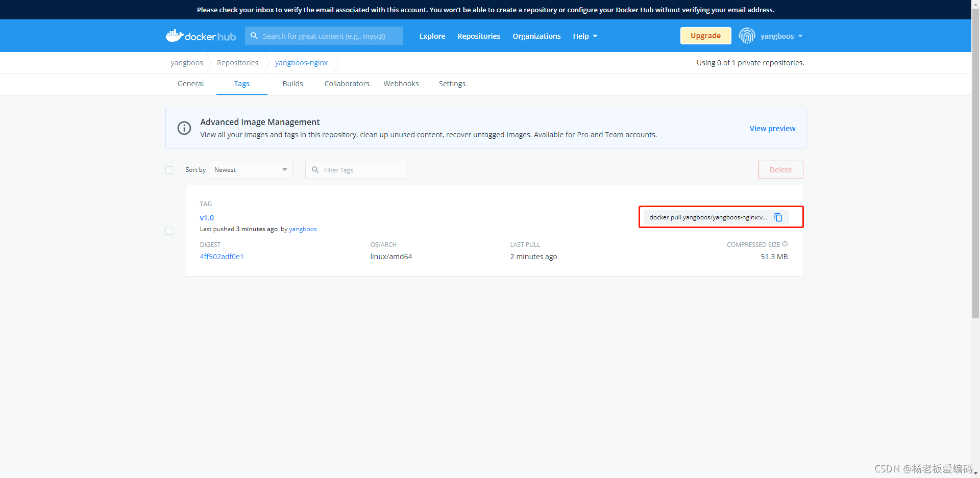Focus the Filter Tags input
Image resolution: width=980 pixels, height=478 pixels.
point(356,170)
